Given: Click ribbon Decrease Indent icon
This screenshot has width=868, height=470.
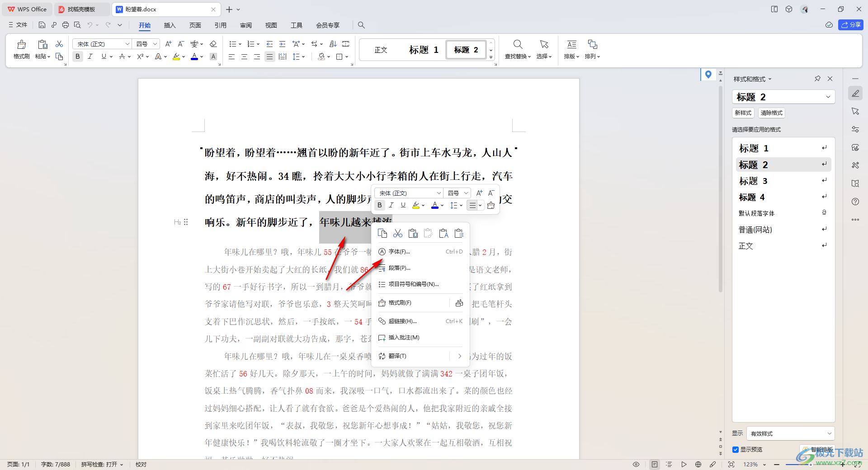Looking at the screenshot, I should 269,44.
